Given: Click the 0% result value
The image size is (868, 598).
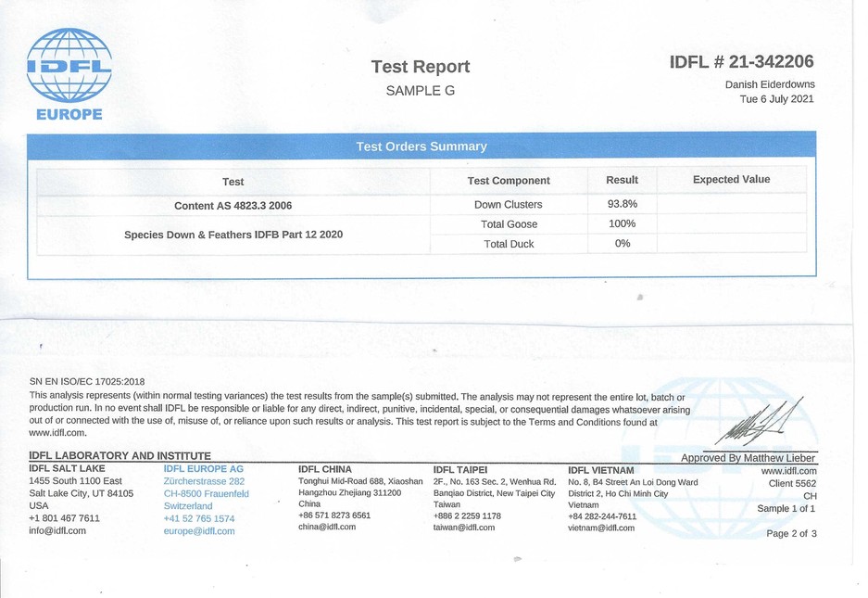Looking at the screenshot, I should pos(623,243).
